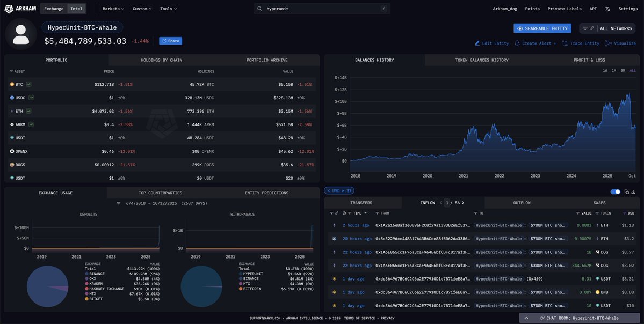This screenshot has height=324, width=644.
Task: Click the Create Alert link
Action: (x=536, y=43)
